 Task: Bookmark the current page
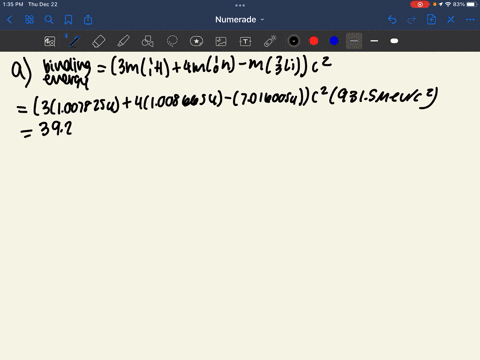tap(68, 20)
